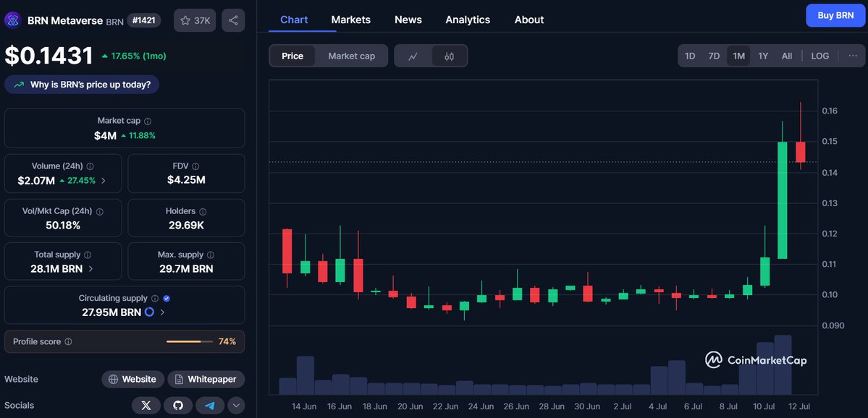The image size is (868, 418).
Task: Click the circulating supply ring icon
Action: (149, 312)
